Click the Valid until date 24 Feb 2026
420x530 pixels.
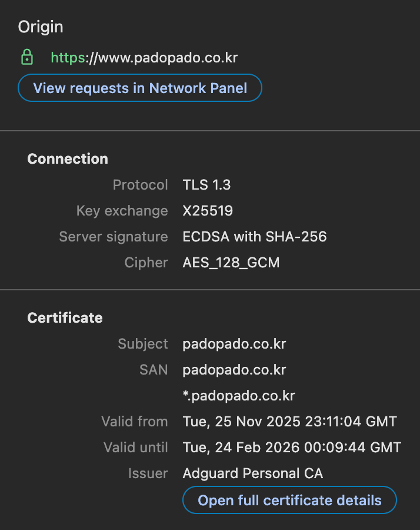(292, 448)
